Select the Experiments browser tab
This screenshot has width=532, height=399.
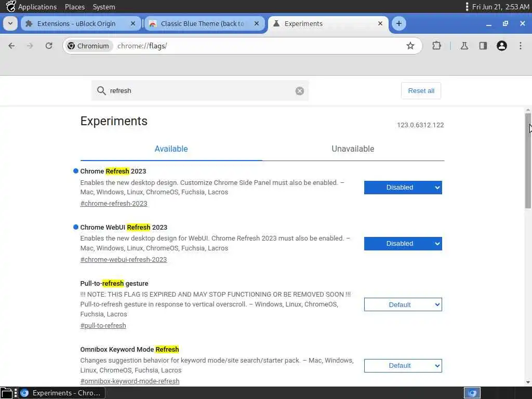point(328,23)
